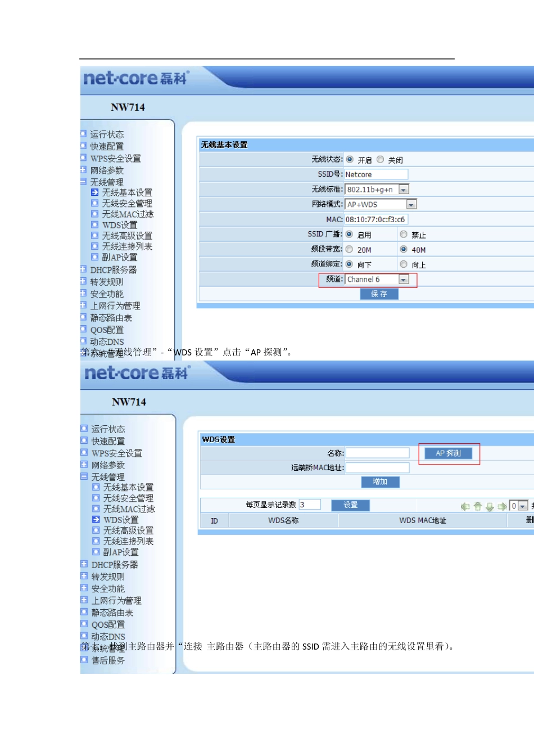Click the 售后服务 sidebar icon
This screenshot has height=756, width=534.
[x=84, y=659]
